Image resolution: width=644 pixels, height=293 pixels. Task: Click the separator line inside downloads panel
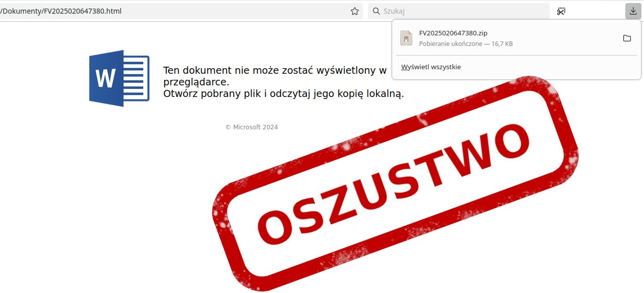point(516,56)
